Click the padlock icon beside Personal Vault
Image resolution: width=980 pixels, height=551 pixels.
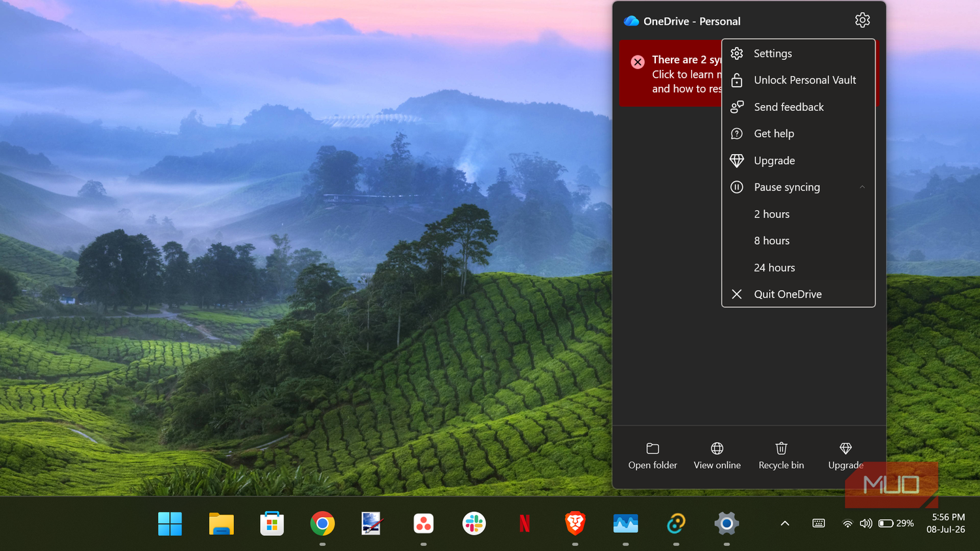pos(736,80)
